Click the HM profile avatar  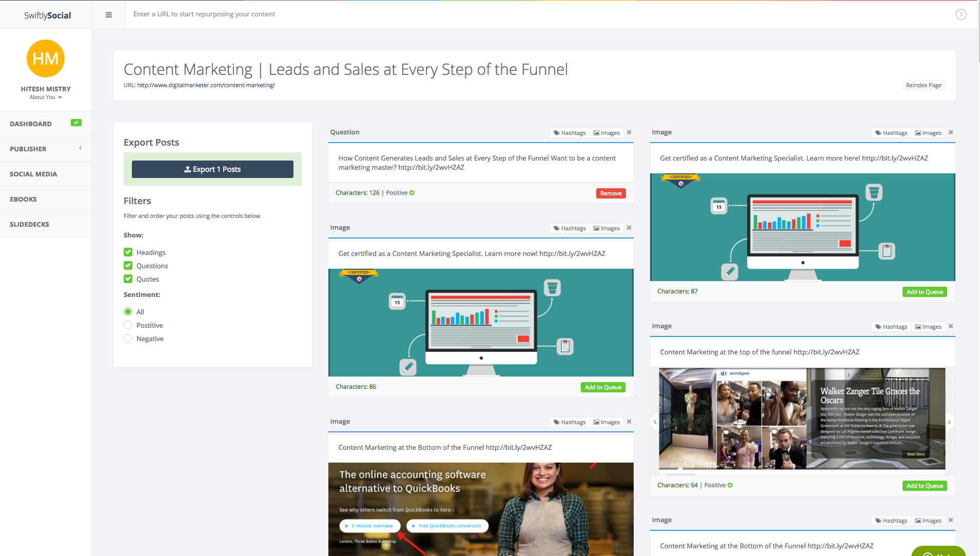(46, 58)
